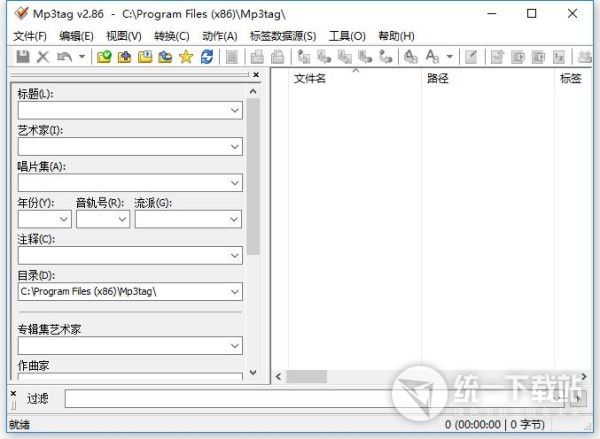Click the Select all files list icon
Image resolution: width=600 pixels, height=439 pixels.
click(x=232, y=57)
